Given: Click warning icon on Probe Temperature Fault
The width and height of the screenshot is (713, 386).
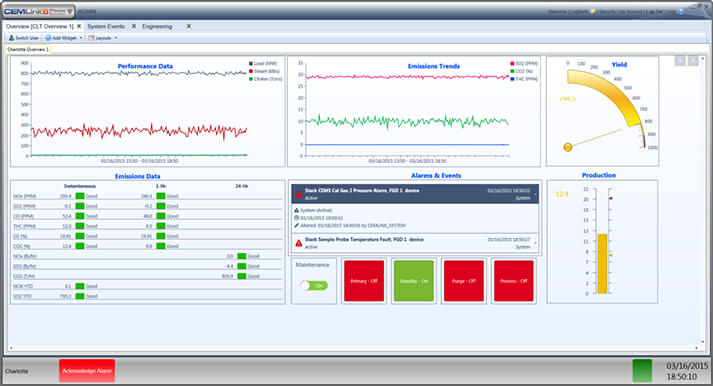Looking at the screenshot, I should pos(298,243).
